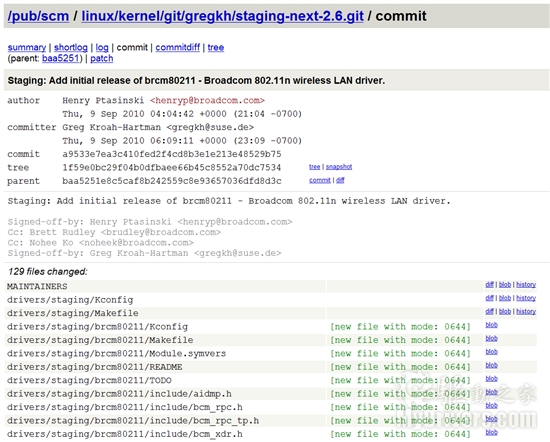Open history for MAINTAINERS file
This screenshot has height=442, width=550.
[526, 284]
